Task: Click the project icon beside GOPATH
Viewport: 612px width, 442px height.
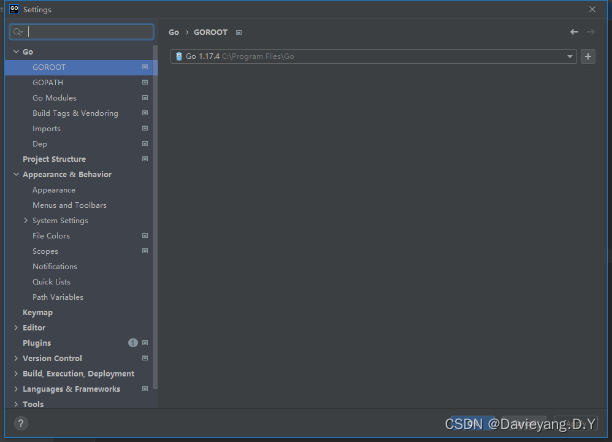Action: (x=145, y=82)
